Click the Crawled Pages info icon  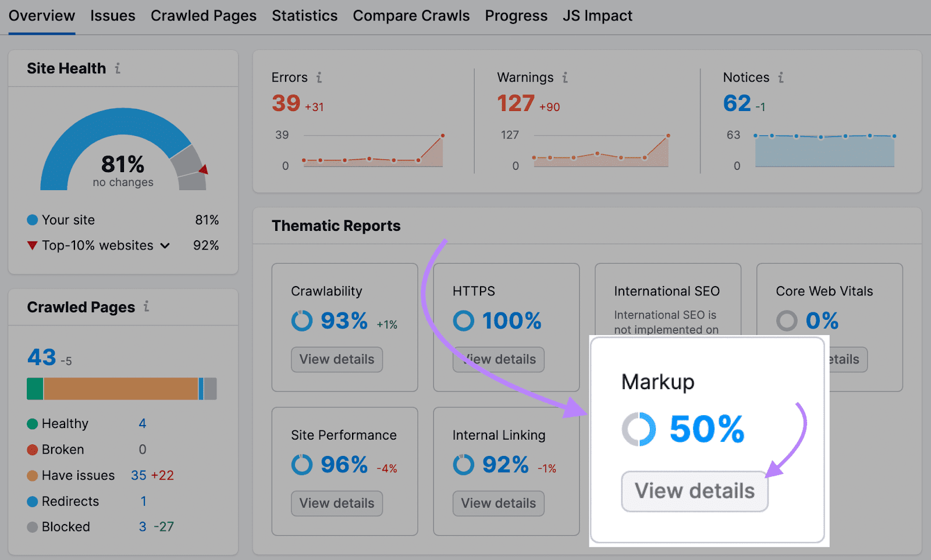pyautogui.click(x=147, y=307)
